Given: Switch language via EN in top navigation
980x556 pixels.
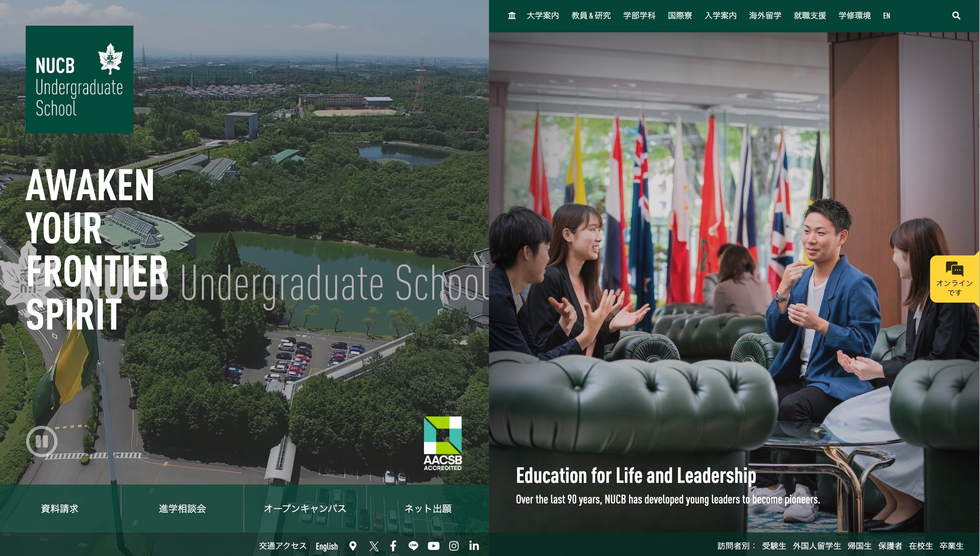Looking at the screenshot, I should coord(886,16).
